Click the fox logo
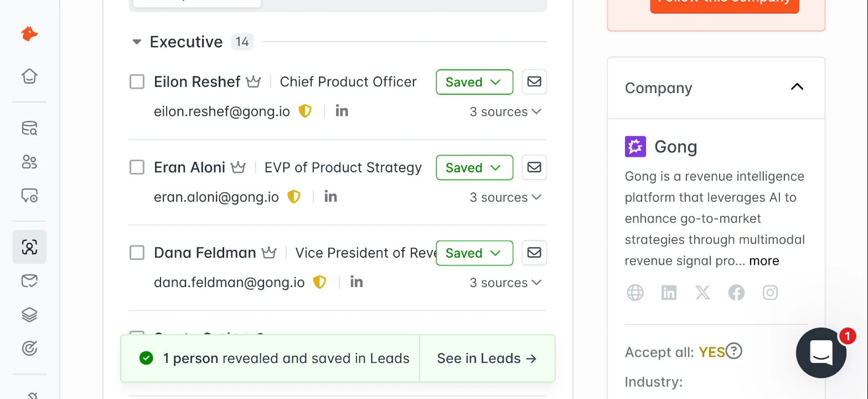 29,34
